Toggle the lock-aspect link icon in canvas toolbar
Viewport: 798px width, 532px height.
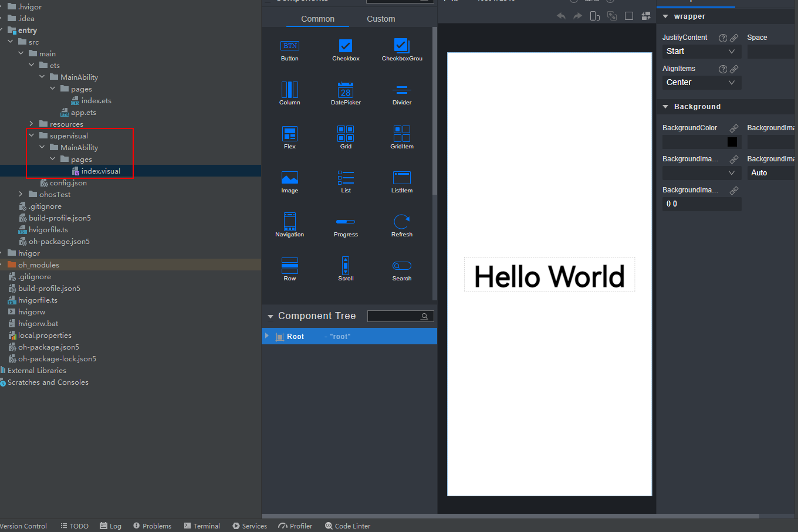(611, 16)
